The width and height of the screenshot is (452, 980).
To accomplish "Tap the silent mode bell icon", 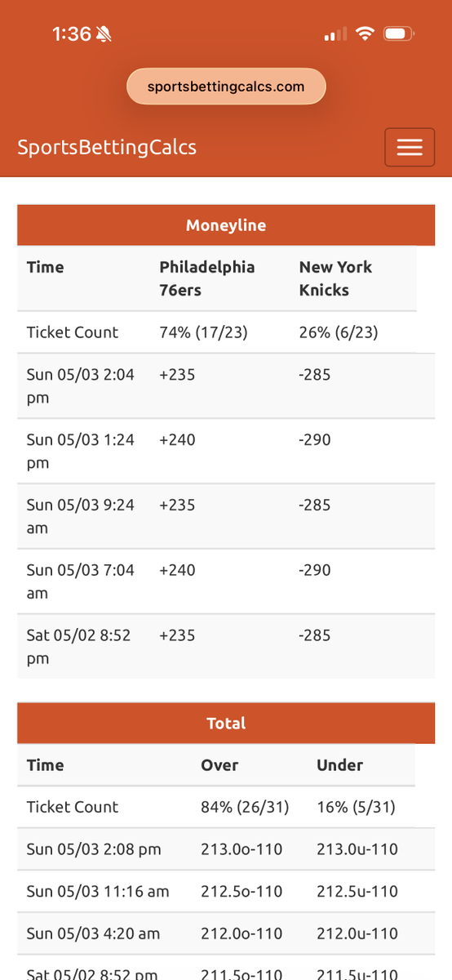I will point(104,34).
